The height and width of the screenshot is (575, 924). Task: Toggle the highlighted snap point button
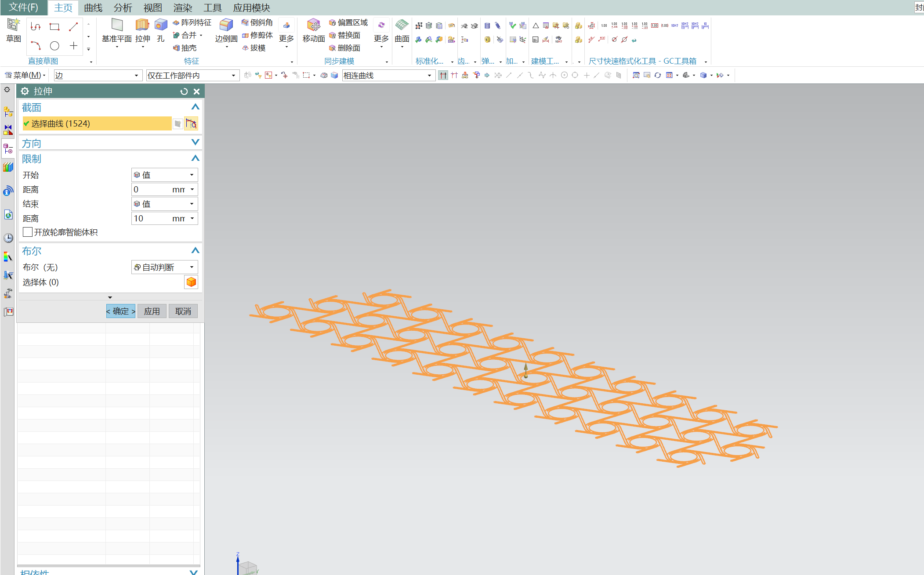click(443, 76)
